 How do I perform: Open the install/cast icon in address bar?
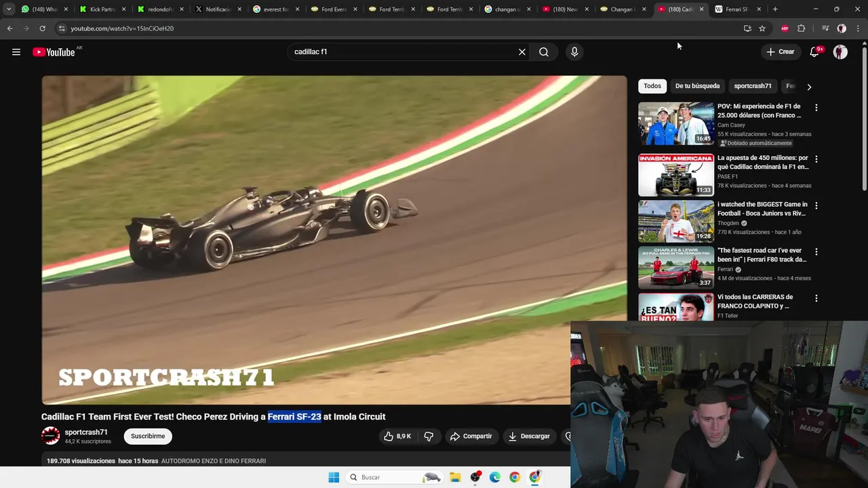pos(747,28)
